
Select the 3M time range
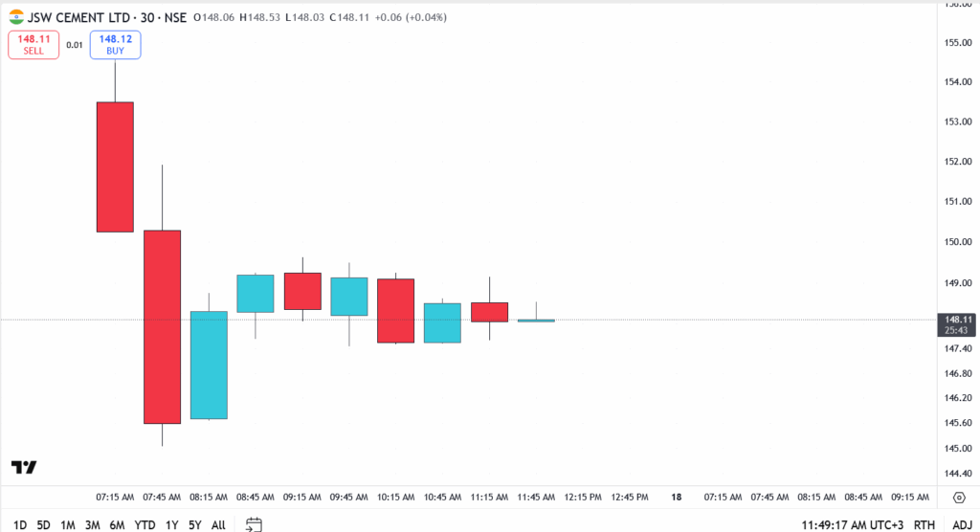[93, 524]
